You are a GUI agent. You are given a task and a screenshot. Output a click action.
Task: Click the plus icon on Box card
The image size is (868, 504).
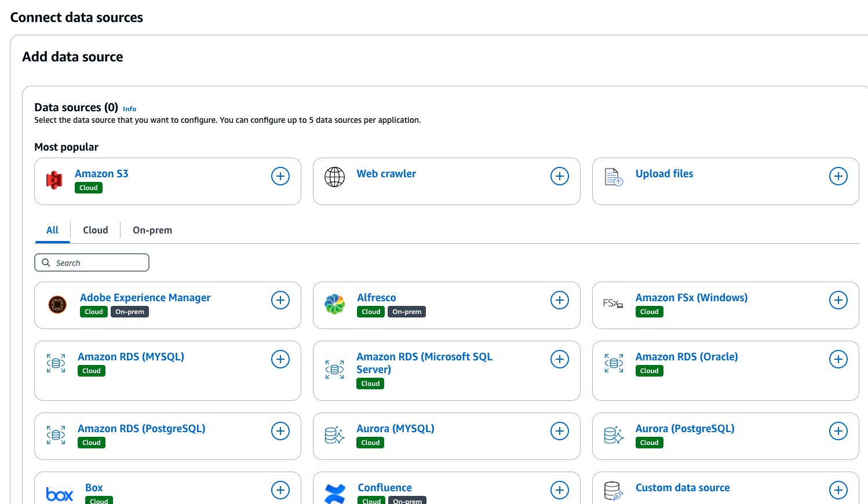point(280,490)
